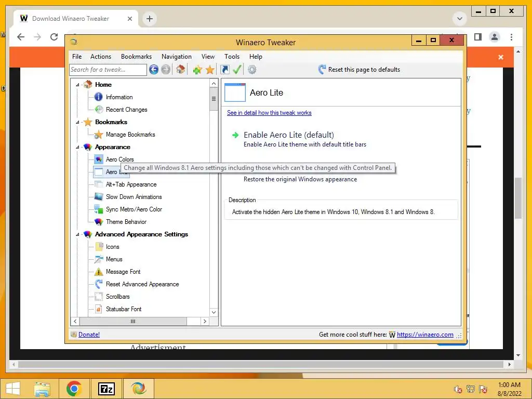This screenshot has width=532, height=399.
Task: Add bookmark with green plus star icon
Action: (x=197, y=70)
